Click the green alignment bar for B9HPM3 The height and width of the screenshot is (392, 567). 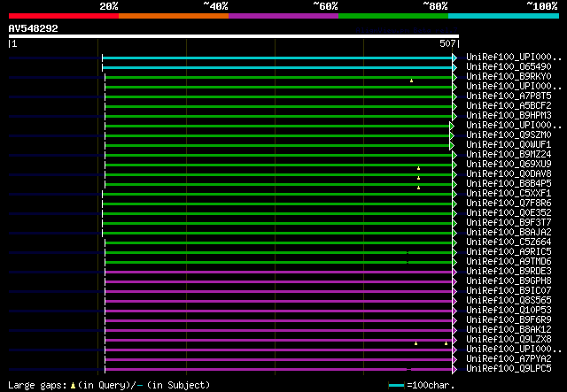279,116
